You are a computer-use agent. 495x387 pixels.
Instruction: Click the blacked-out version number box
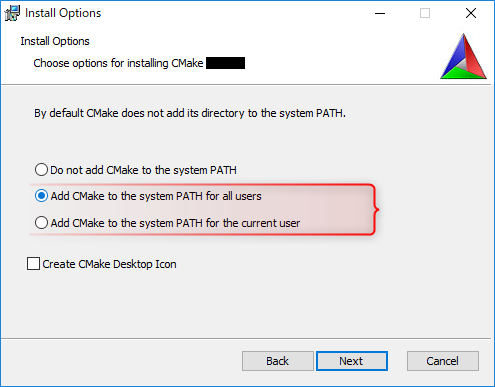(226, 63)
